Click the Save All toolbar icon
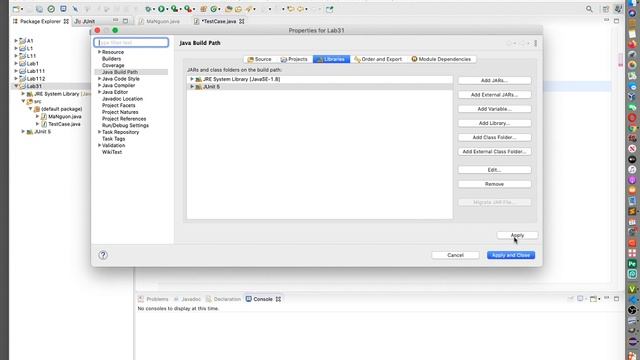The image size is (640, 360). pos(39,9)
